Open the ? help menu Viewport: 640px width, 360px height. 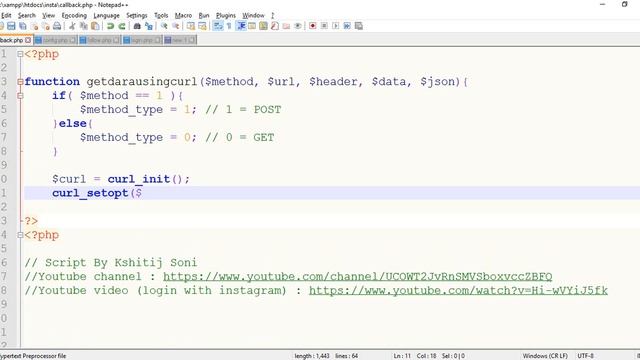click(x=273, y=16)
